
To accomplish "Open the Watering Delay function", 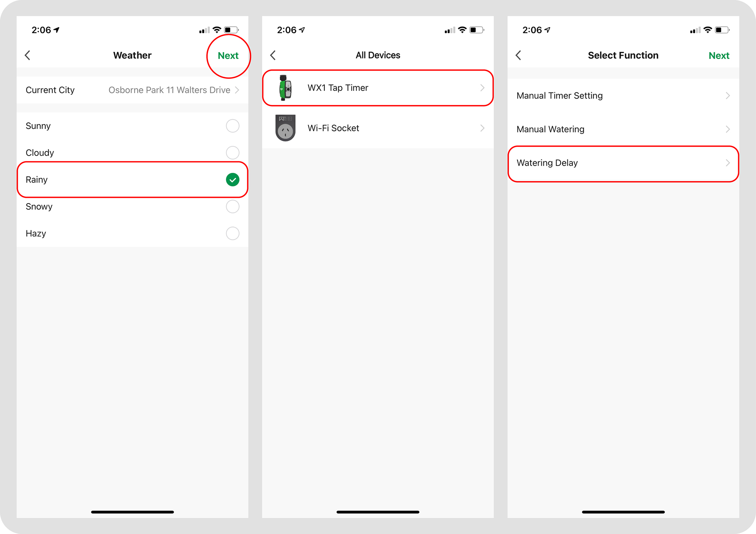I will point(623,163).
